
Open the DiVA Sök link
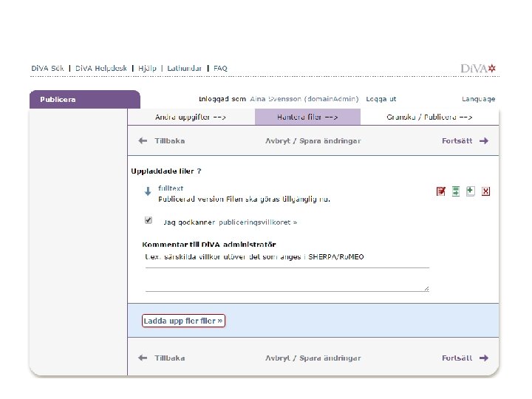(x=47, y=68)
